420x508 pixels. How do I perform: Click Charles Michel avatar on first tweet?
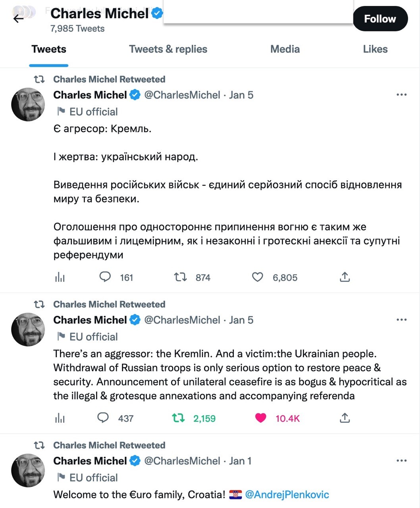28,104
